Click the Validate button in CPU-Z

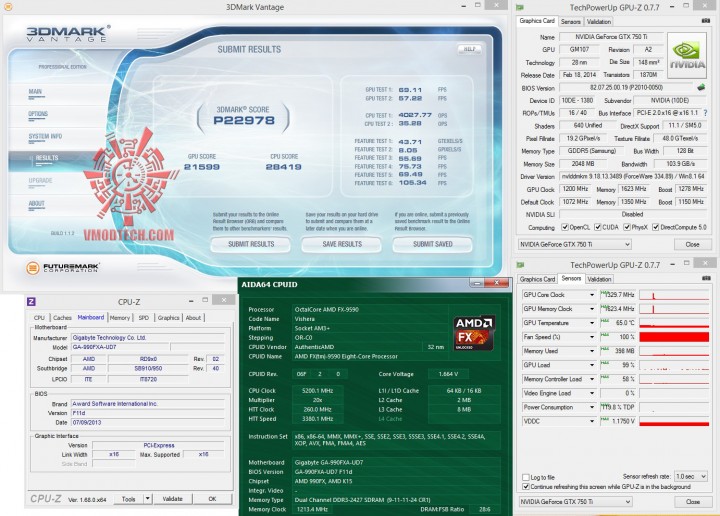pos(173,499)
